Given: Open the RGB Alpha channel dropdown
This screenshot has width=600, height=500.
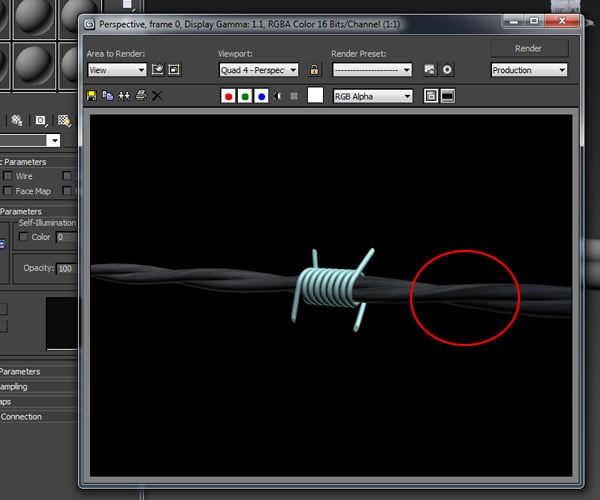Looking at the screenshot, I should 373,96.
